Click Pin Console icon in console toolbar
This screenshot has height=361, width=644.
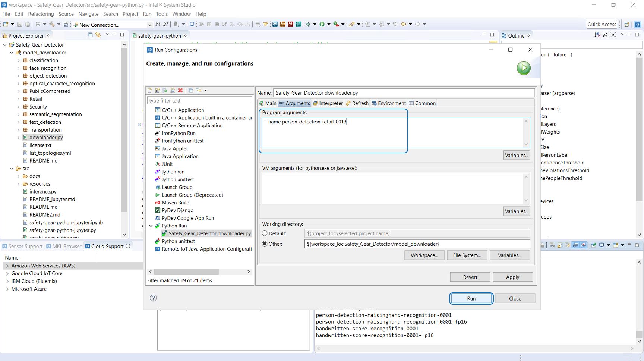pyautogui.click(x=594, y=245)
